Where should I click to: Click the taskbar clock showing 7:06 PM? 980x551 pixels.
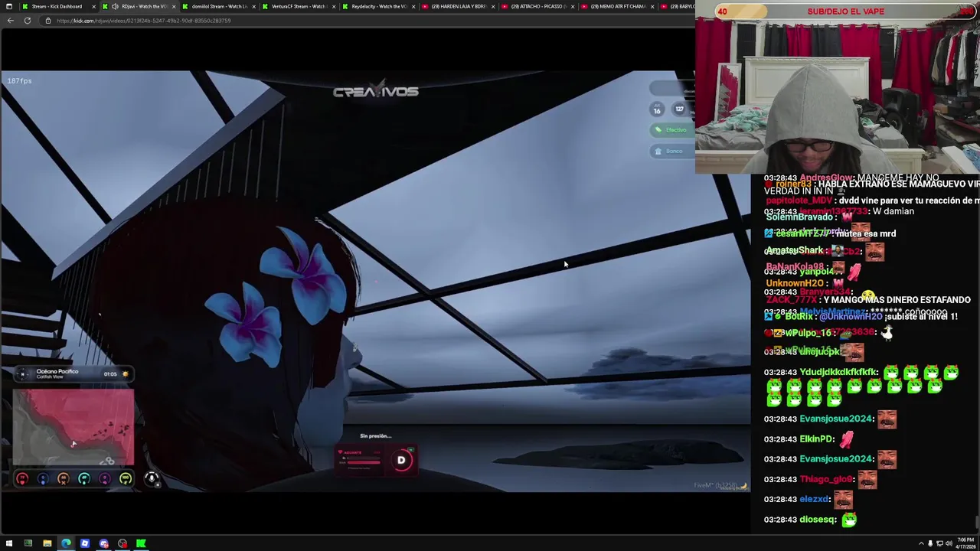coord(965,543)
